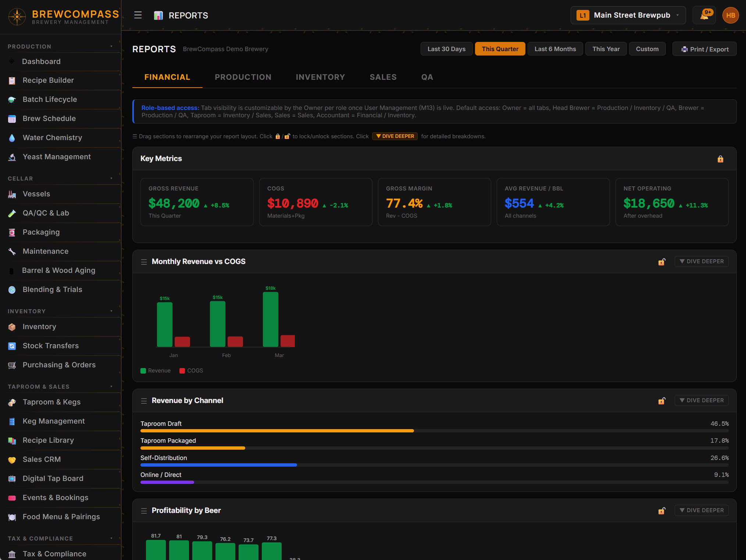Dive deeper into Profitability by Beer
The height and width of the screenshot is (560, 746).
click(702, 510)
